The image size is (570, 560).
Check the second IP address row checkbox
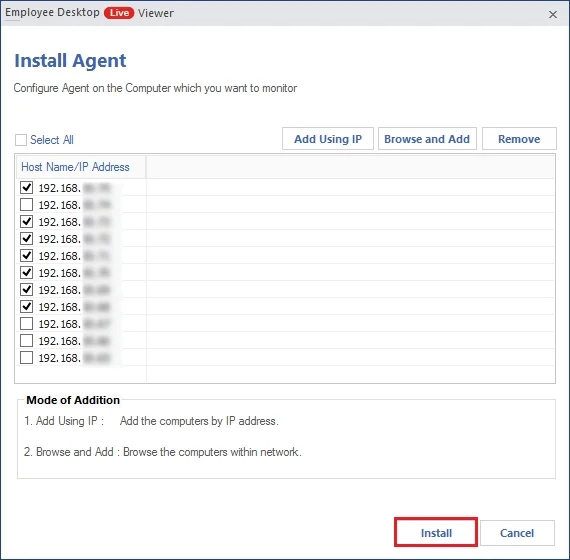click(27, 205)
